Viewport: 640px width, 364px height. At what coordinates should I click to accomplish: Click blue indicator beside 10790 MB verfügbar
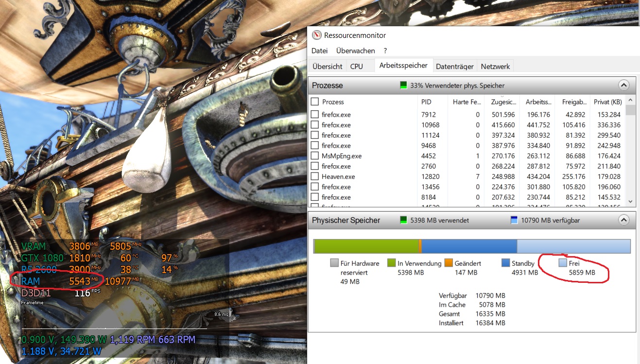[x=514, y=220]
